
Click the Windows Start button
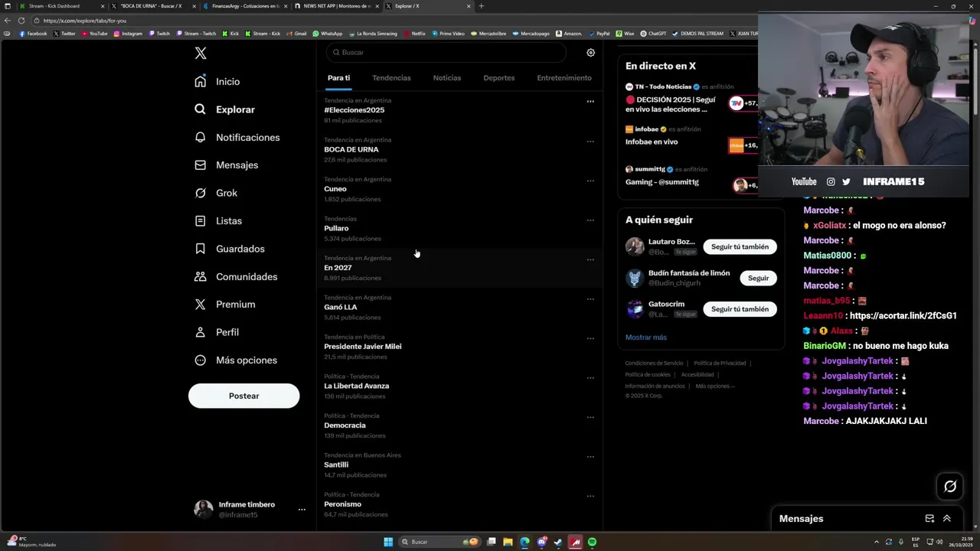[x=388, y=542]
